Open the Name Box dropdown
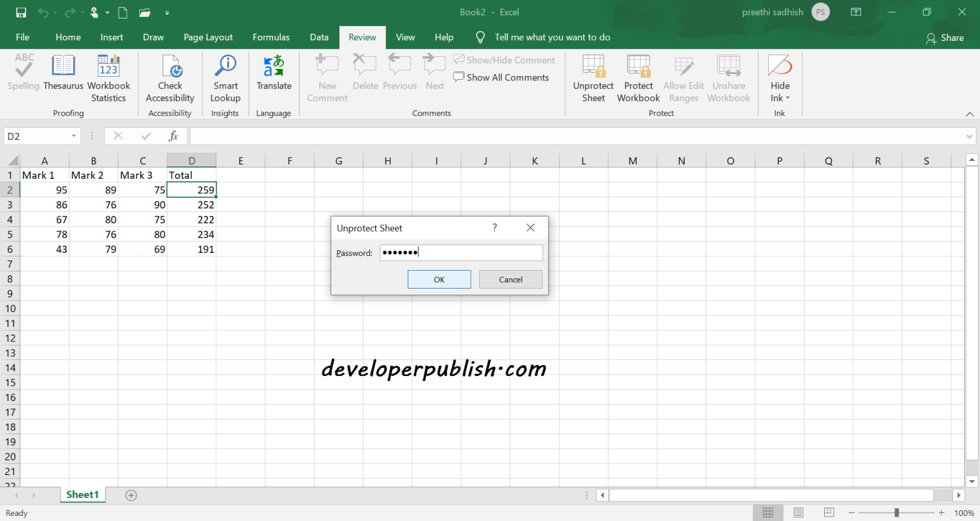The image size is (980, 521). (72, 136)
